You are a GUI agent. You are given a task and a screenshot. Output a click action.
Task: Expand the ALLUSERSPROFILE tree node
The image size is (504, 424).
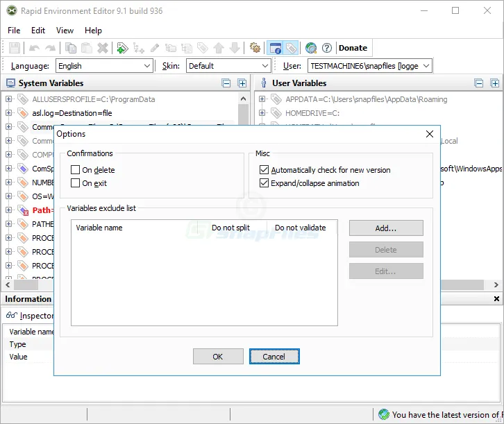tap(9, 99)
